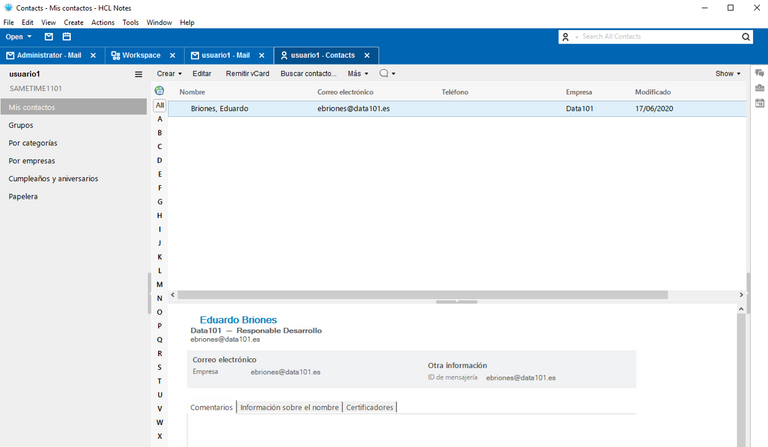Select the Briones, Eduardo contact row
Screen dimensions: 768x447
click(x=457, y=109)
